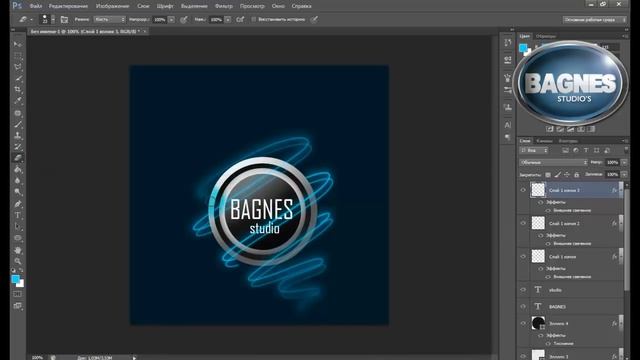The image size is (640, 360).
Task: Select the Magic Wand tool
Action: coord(18,78)
